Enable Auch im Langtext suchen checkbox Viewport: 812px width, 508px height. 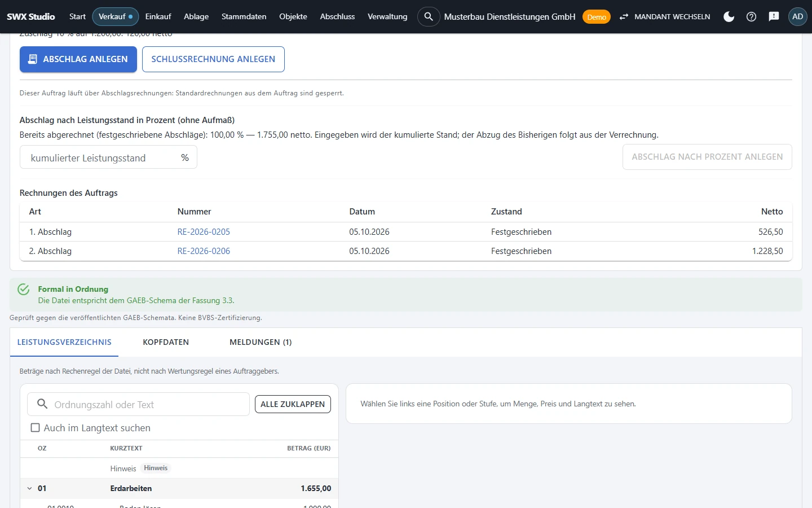[x=35, y=428]
